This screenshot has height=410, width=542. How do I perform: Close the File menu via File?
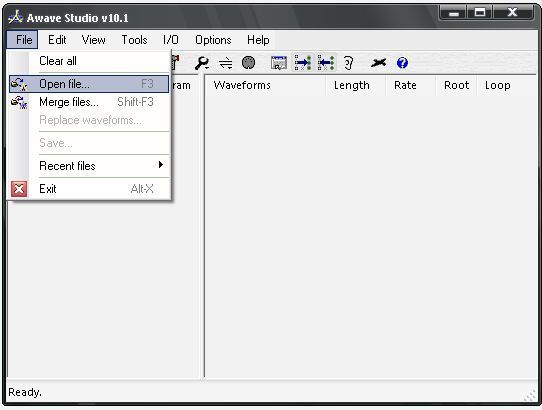point(22,40)
